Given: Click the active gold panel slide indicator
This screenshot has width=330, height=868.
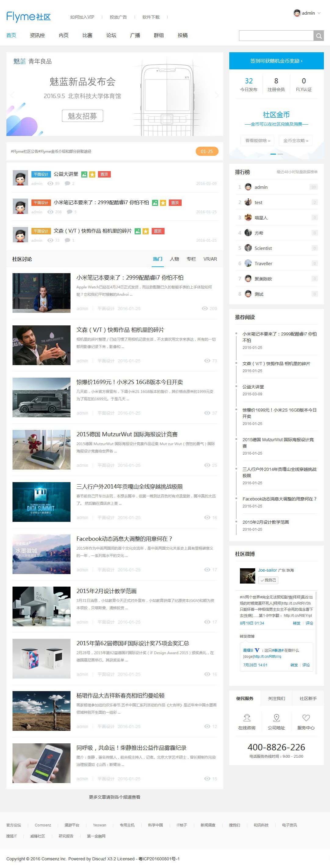Looking at the screenshot, I should 273,154.
